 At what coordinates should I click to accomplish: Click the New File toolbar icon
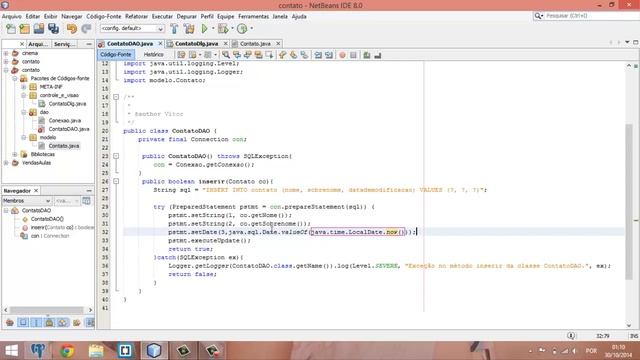pyautogui.click(x=11, y=29)
